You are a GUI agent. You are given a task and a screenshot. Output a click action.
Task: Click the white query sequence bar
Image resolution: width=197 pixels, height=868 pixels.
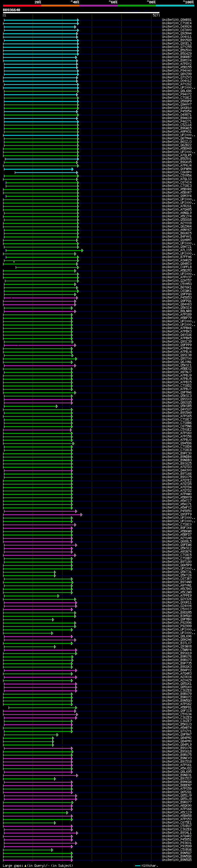click(81, 12)
